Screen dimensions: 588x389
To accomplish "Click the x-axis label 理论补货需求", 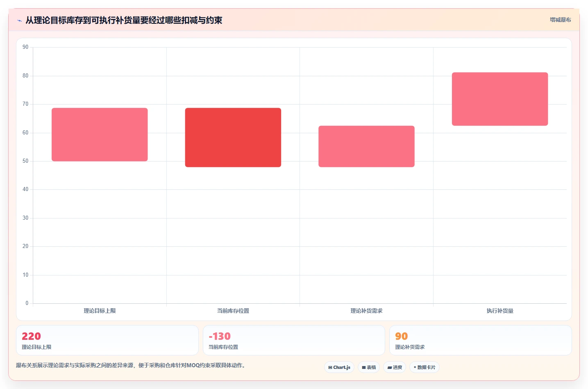I will pos(367,311).
